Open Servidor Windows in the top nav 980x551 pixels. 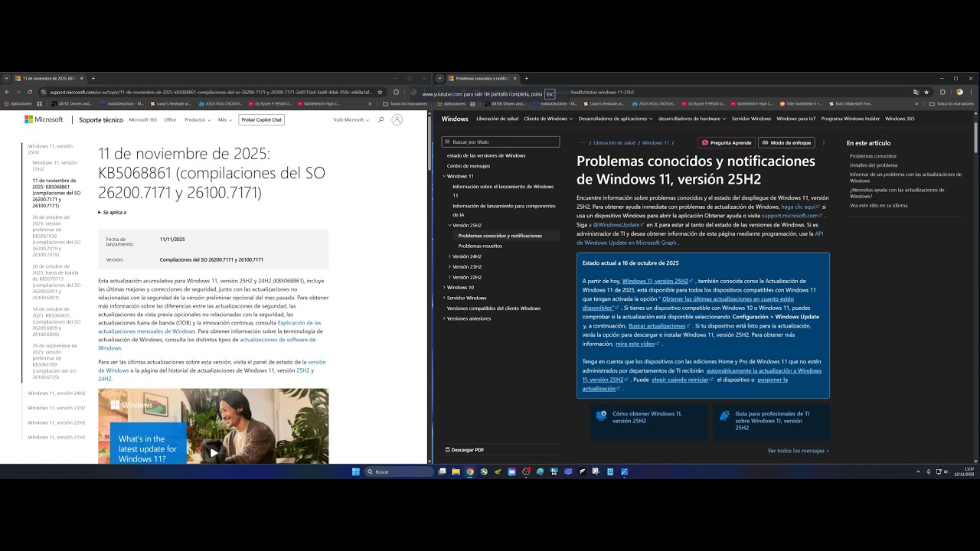pos(751,119)
